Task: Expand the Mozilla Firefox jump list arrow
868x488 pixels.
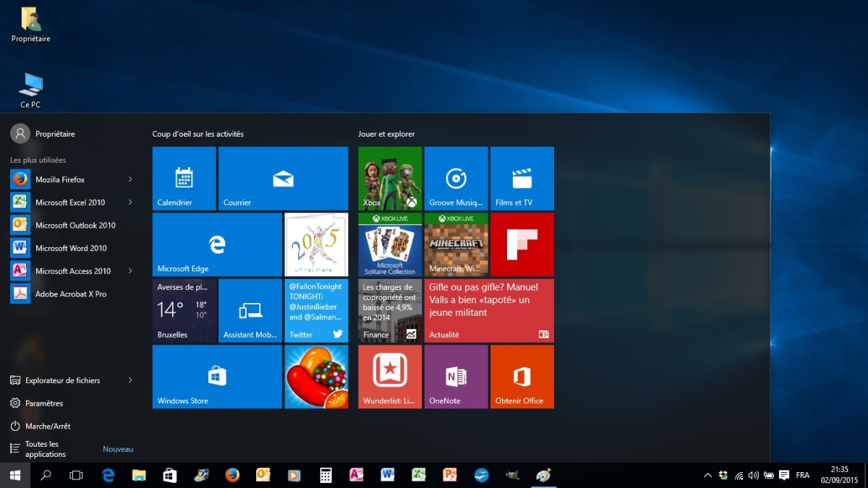Action: 130,179
